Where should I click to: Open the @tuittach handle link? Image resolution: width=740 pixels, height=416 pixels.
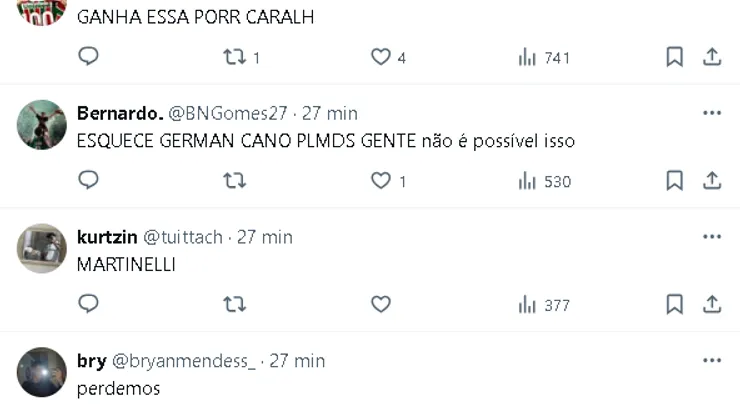tap(185, 237)
